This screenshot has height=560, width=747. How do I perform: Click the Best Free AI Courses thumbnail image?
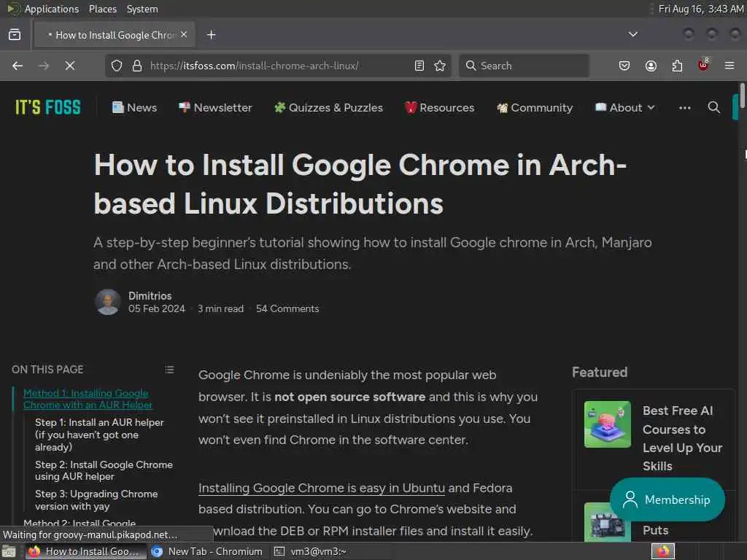tap(608, 424)
